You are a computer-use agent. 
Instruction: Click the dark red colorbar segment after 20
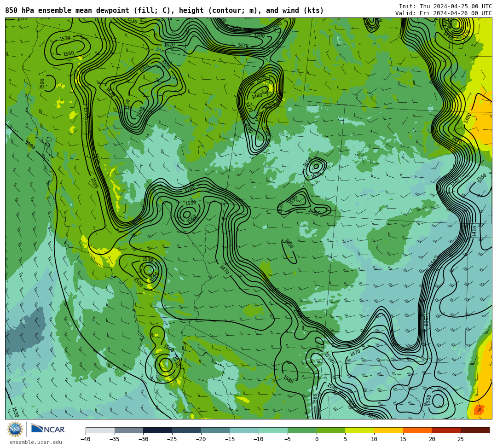(x=446, y=430)
